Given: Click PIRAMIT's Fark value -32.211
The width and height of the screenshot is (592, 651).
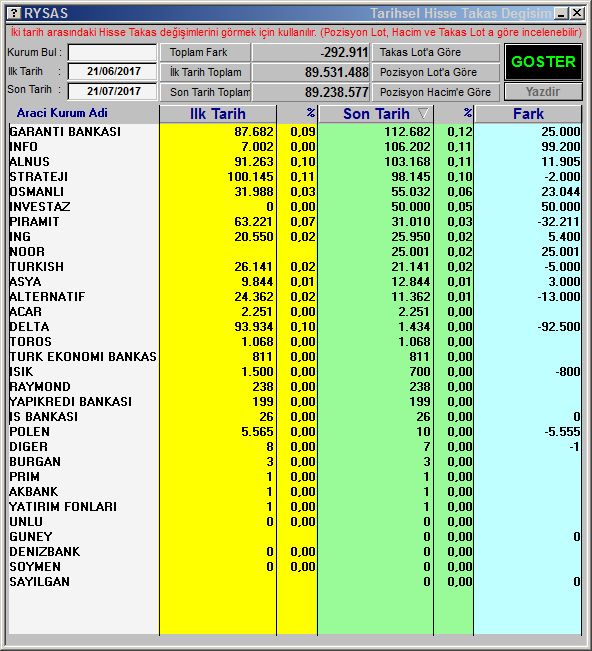Looking at the screenshot, I should pyautogui.click(x=559, y=221).
